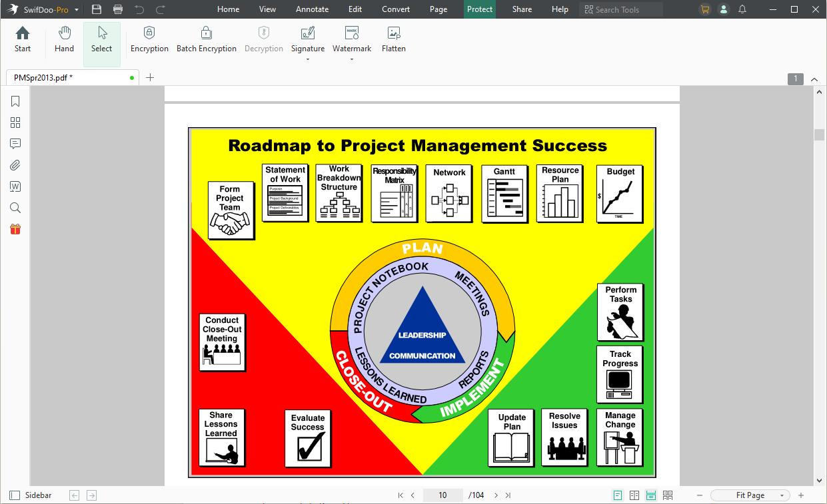Viewport: 827px width, 504px height.
Task: Click the page number input field
Action: (442, 495)
